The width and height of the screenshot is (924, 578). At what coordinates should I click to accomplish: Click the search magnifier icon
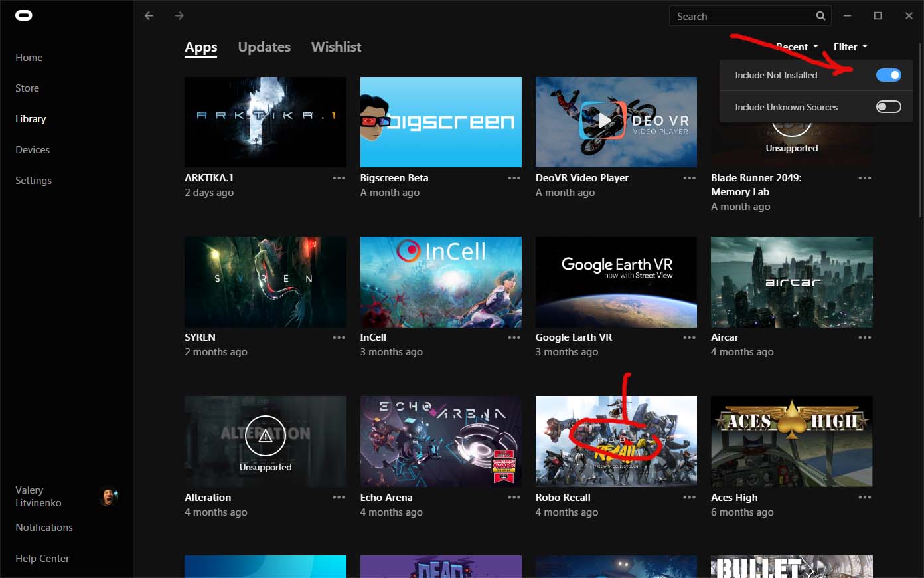[x=821, y=16]
